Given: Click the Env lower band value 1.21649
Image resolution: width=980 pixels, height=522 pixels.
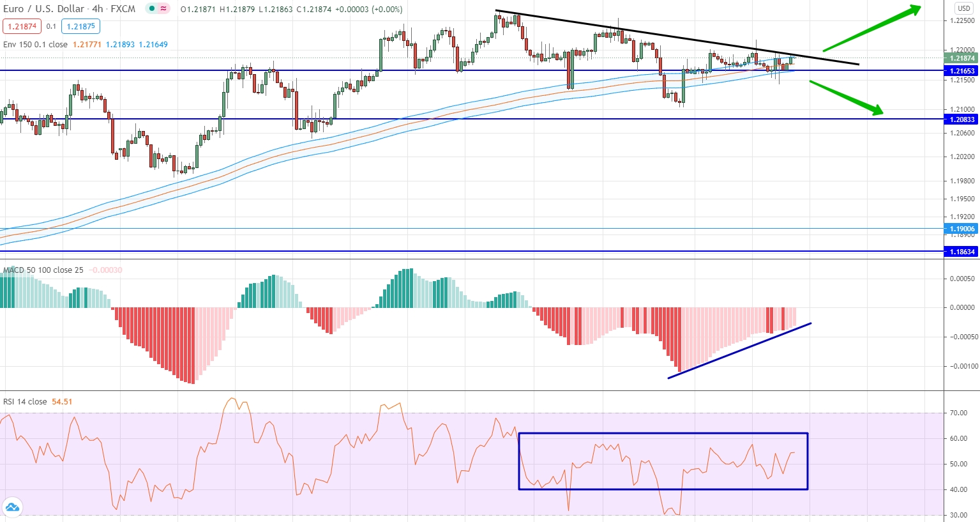Looking at the screenshot, I should [153, 45].
